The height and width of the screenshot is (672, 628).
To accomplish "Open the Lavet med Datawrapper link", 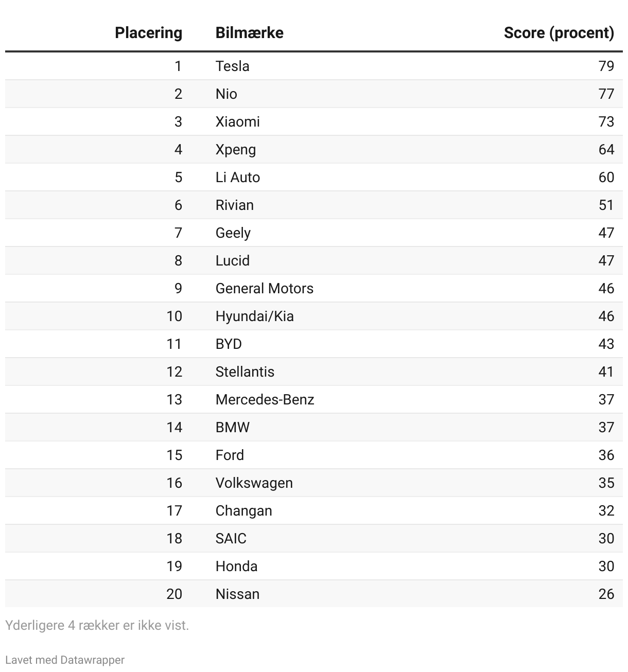I will [65, 660].
